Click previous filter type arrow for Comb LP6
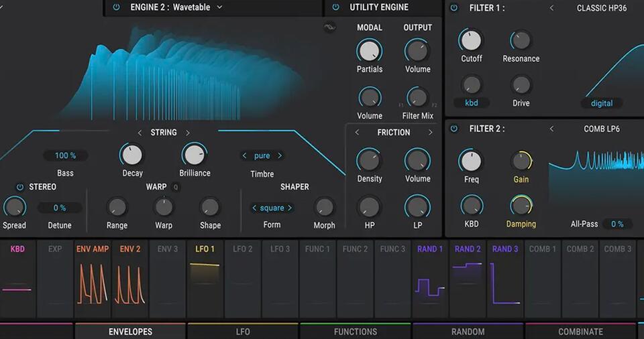 tap(551, 129)
